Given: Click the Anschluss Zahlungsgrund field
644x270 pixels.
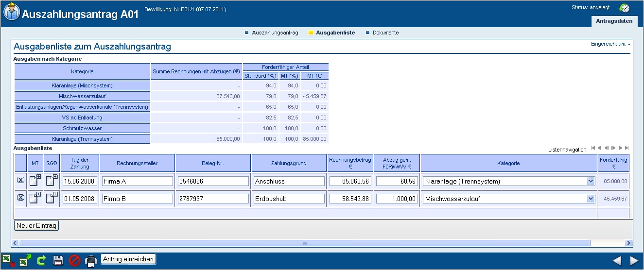Looking at the screenshot, I should click(x=289, y=181).
